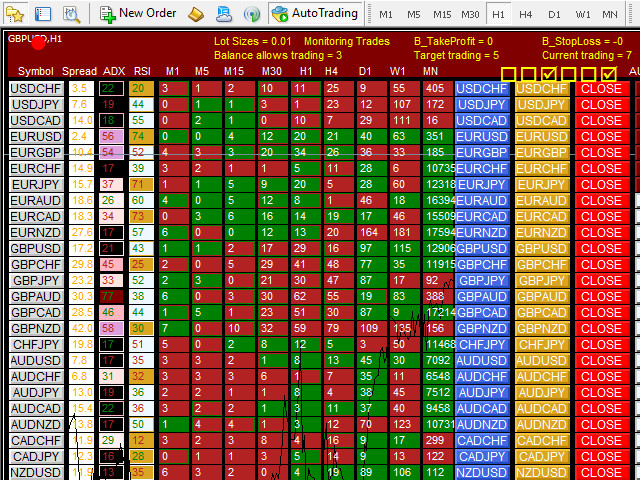Click the gold EURJPY button
The height and width of the screenshot is (480, 640).
tap(542, 185)
